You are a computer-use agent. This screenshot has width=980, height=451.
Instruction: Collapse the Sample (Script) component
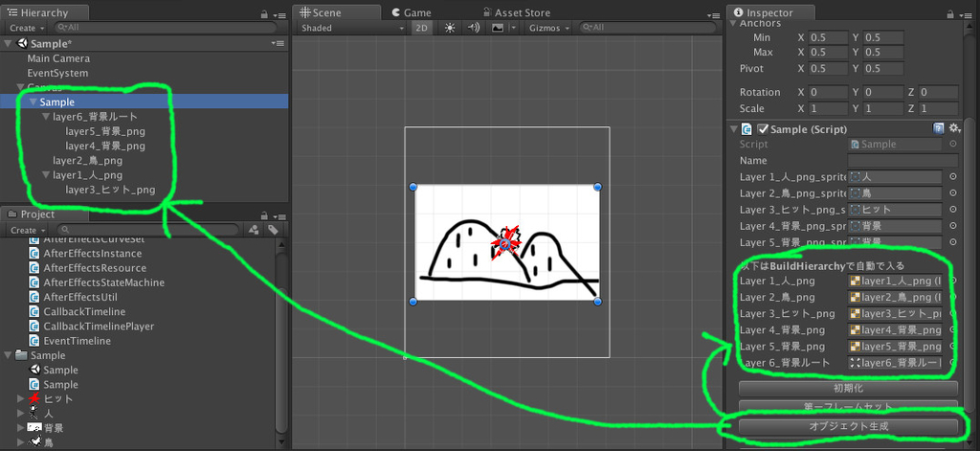point(734,129)
